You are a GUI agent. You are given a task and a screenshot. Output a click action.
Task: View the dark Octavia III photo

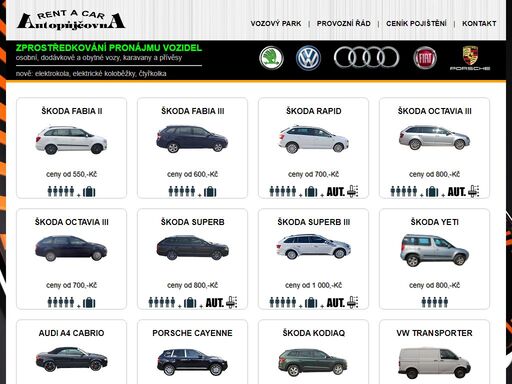point(71,248)
